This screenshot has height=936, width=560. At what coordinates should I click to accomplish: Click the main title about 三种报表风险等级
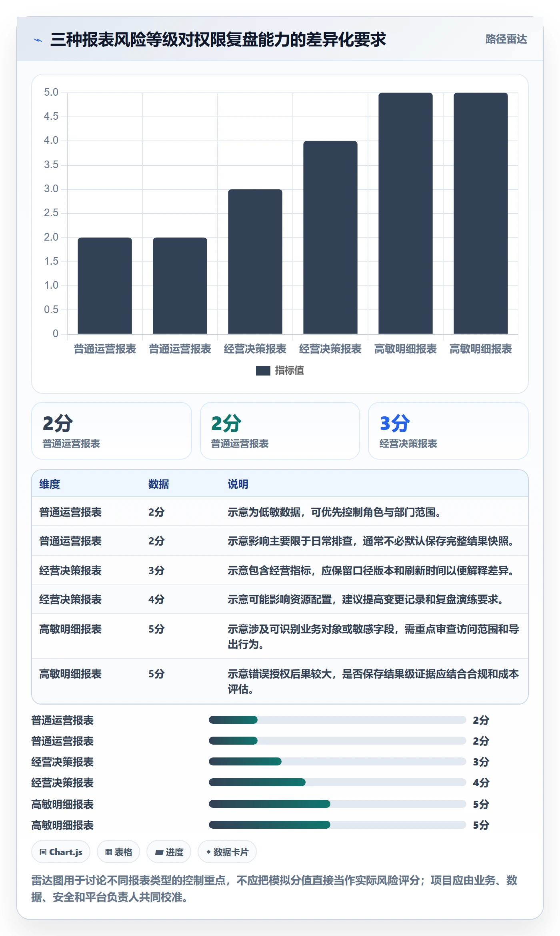(218, 40)
